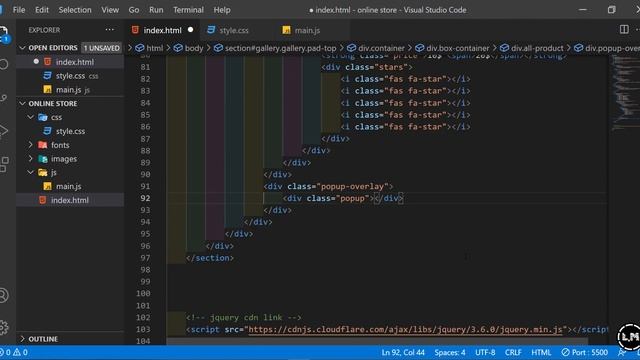Split the editor to the right
640x360 pixels.
(x=624, y=29)
